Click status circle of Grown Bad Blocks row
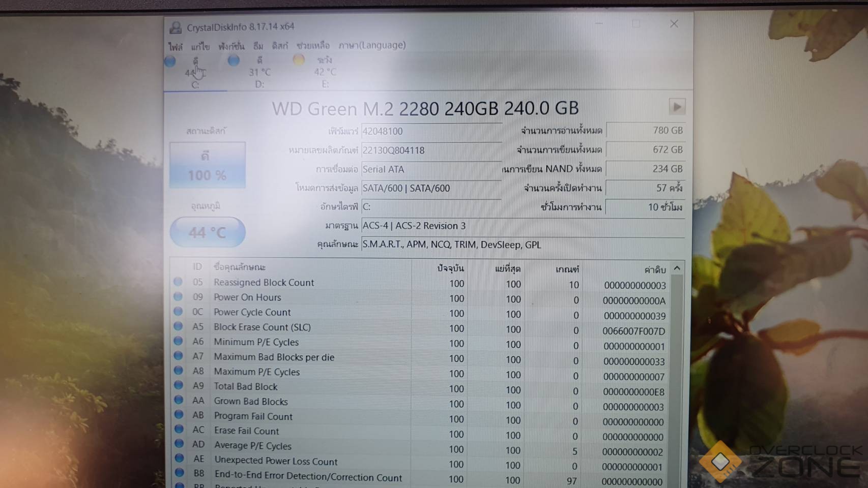This screenshot has width=868, height=488. 179,400
